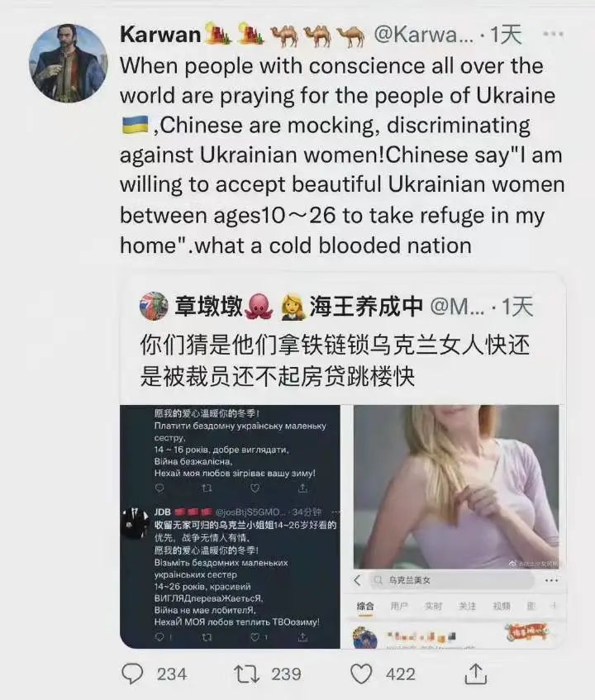Open the share icon on the tweet's action row
595x700 pixels.
click(476, 674)
